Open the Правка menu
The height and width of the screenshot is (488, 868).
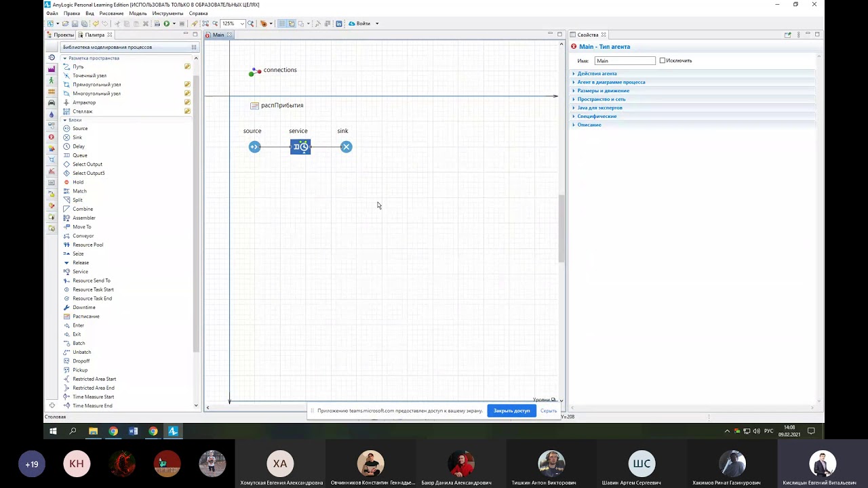(x=72, y=14)
